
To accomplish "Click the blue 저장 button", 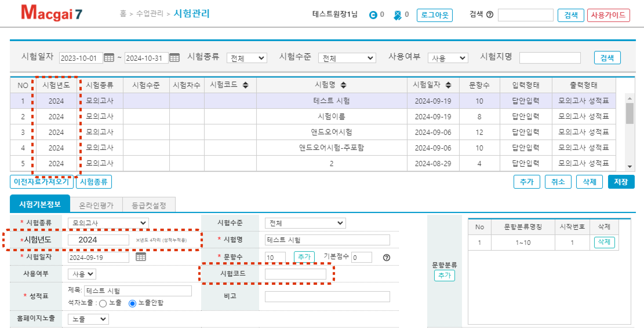I will click(621, 182).
